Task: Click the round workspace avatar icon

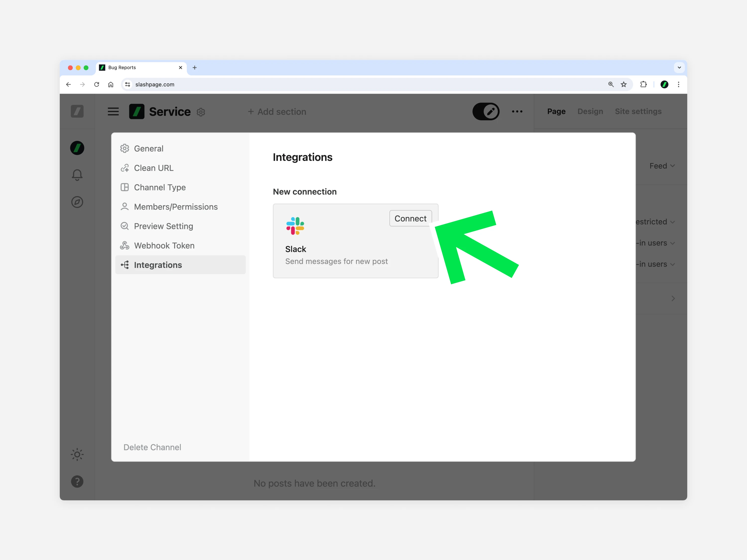Action: tap(77, 148)
